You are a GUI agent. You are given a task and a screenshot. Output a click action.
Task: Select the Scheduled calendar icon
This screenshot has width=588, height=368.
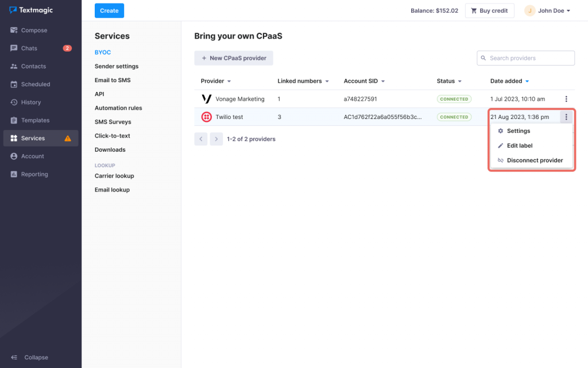coord(14,85)
